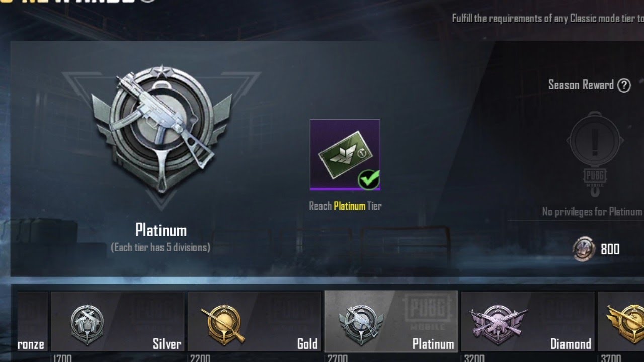Click the Reach Platinum Tier label

click(345, 206)
